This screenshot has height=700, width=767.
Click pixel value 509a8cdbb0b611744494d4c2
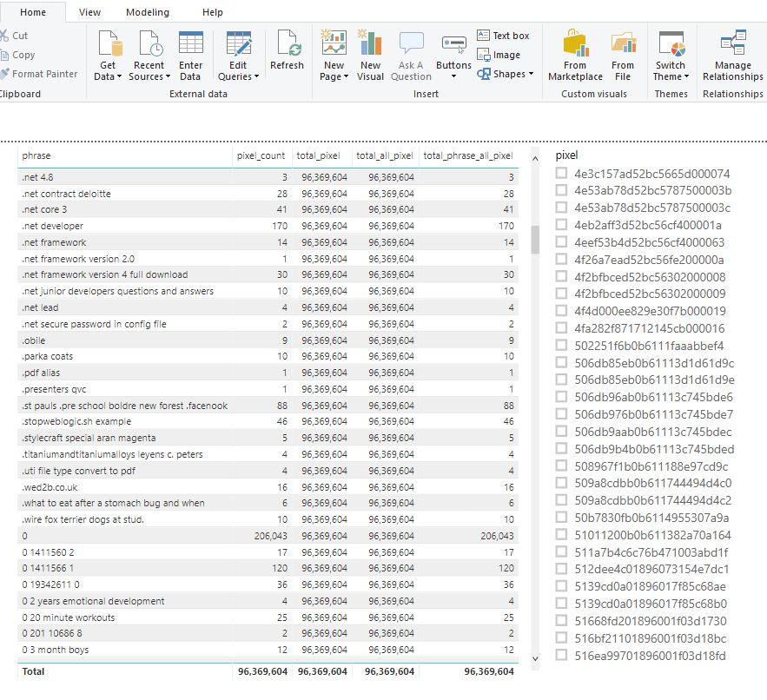(x=652, y=500)
